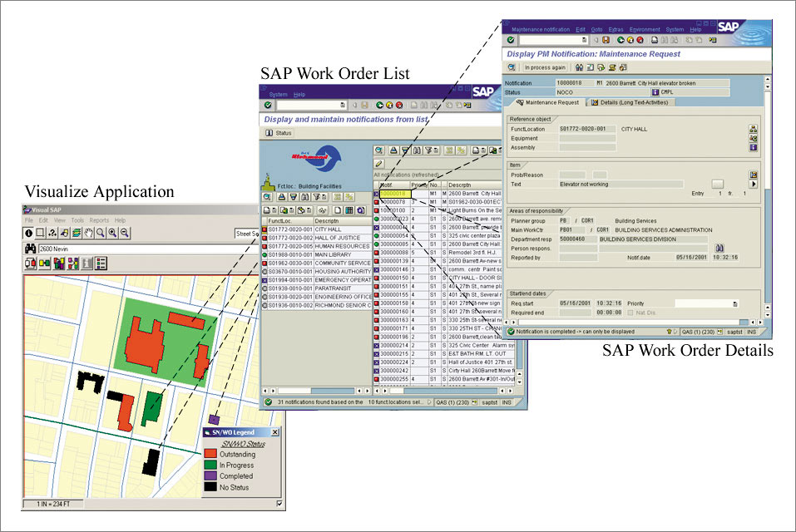Select the MAIN LIBRARY row
Viewport: 796px width, 532px height.
[316, 254]
